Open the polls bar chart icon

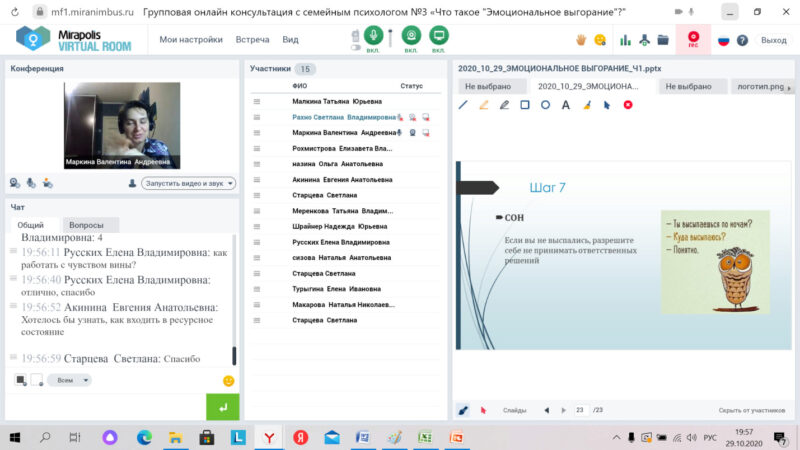coord(625,40)
